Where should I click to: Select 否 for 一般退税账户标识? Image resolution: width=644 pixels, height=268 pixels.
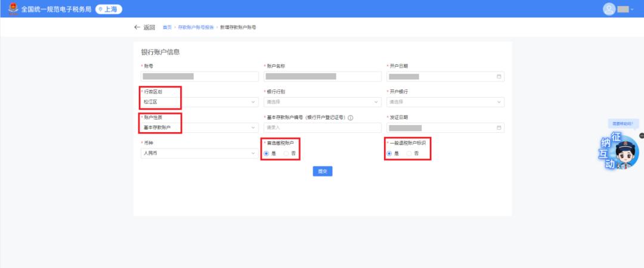click(x=409, y=154)
